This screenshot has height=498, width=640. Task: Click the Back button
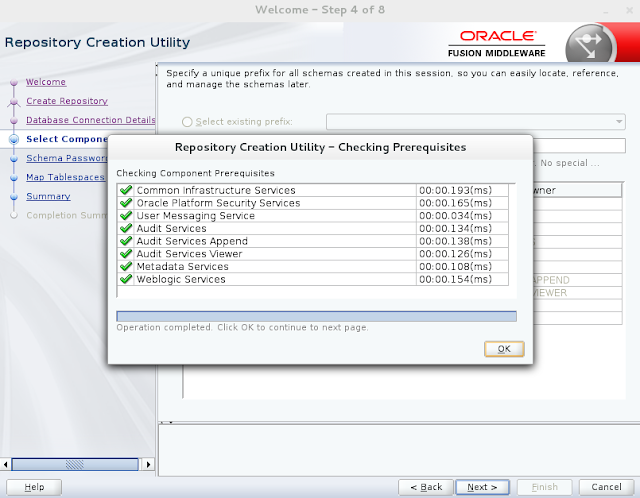tap(426, 487)
